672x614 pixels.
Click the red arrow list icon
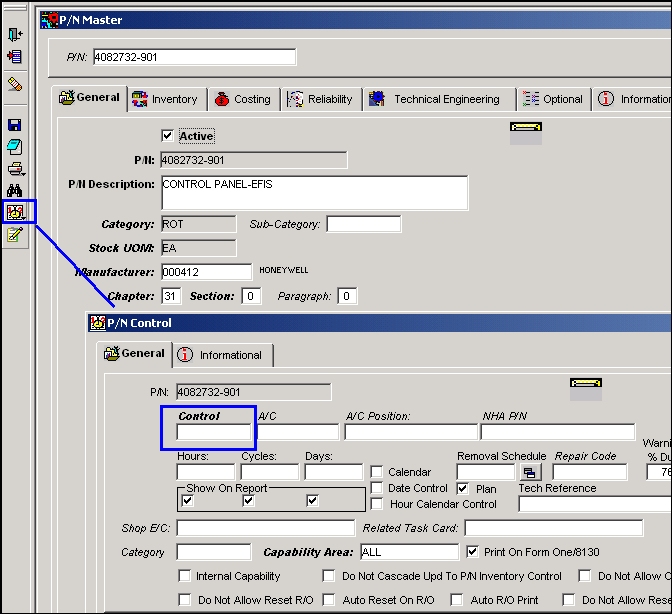point(15,57)
